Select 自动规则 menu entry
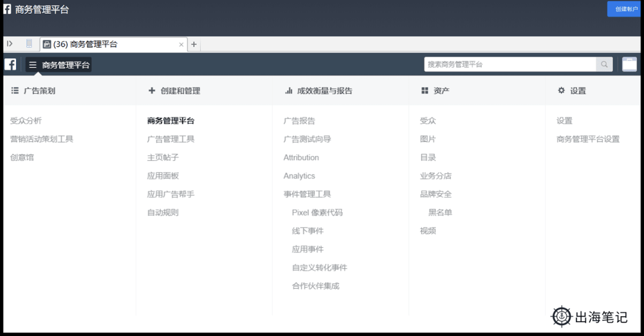This screenshot has width=644, height=336. [162, 213]
